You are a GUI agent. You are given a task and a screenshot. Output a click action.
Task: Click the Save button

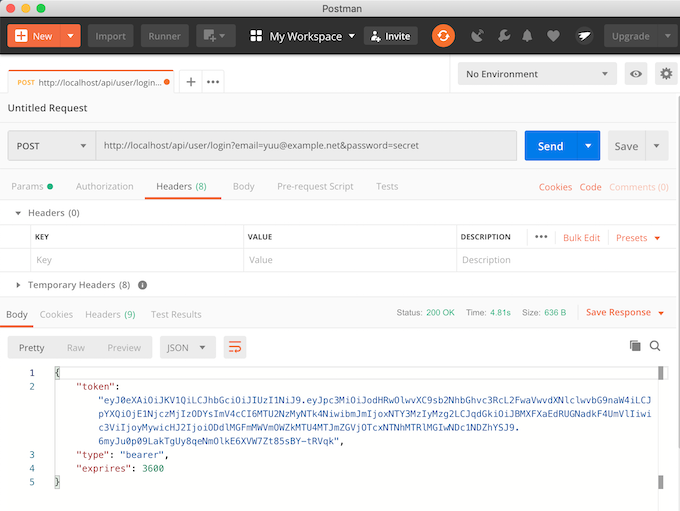pos(626,146)
